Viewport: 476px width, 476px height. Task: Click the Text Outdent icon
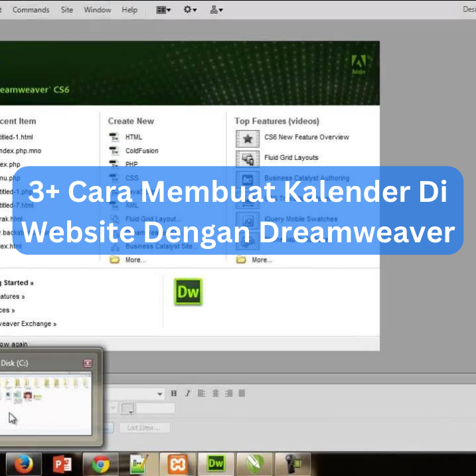pos(229,394)
